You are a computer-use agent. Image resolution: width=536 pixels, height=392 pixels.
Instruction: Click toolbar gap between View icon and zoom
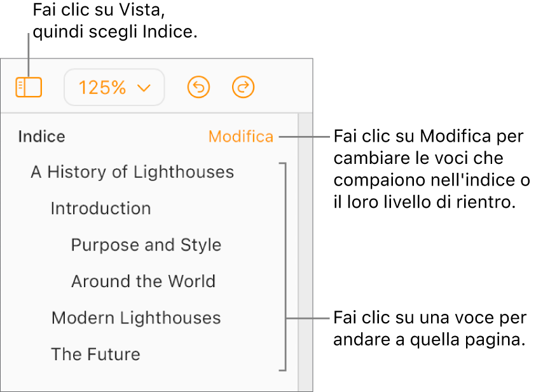[53, 88]
